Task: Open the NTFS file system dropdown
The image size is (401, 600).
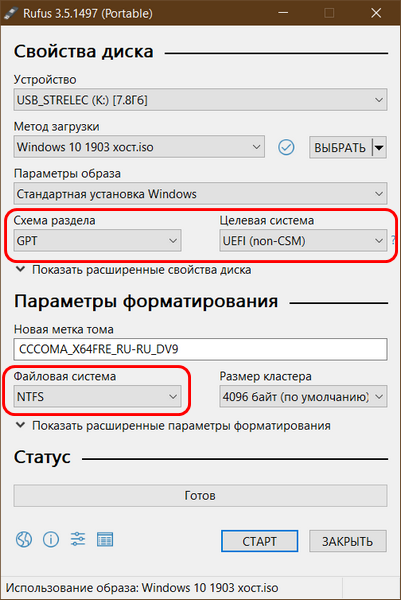Action: tap(98, 396)
